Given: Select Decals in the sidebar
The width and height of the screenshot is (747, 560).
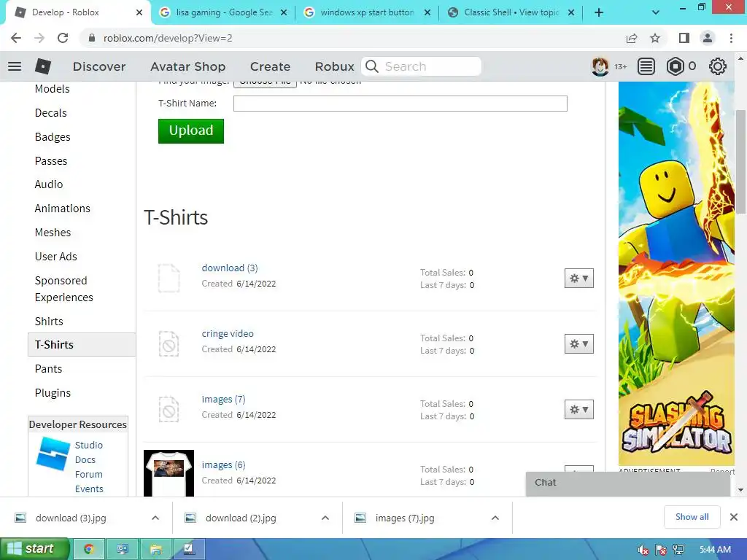Looking at the screenshot, I should 50,113.
